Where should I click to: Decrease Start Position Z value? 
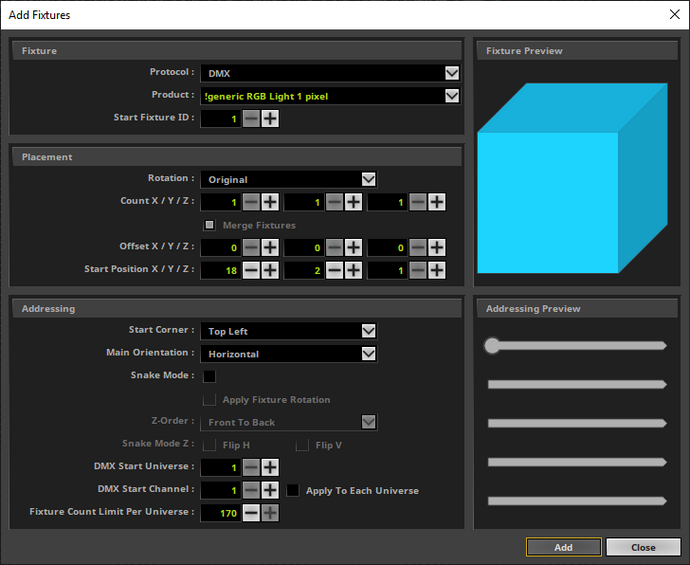pos(418,270)
